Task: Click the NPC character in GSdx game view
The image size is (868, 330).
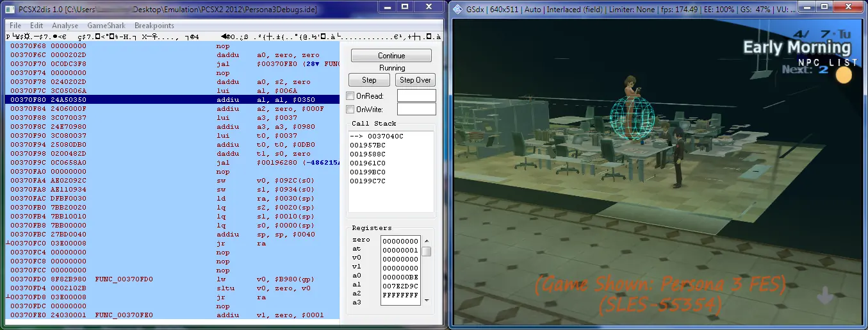Action: click(x=631, y=108)
